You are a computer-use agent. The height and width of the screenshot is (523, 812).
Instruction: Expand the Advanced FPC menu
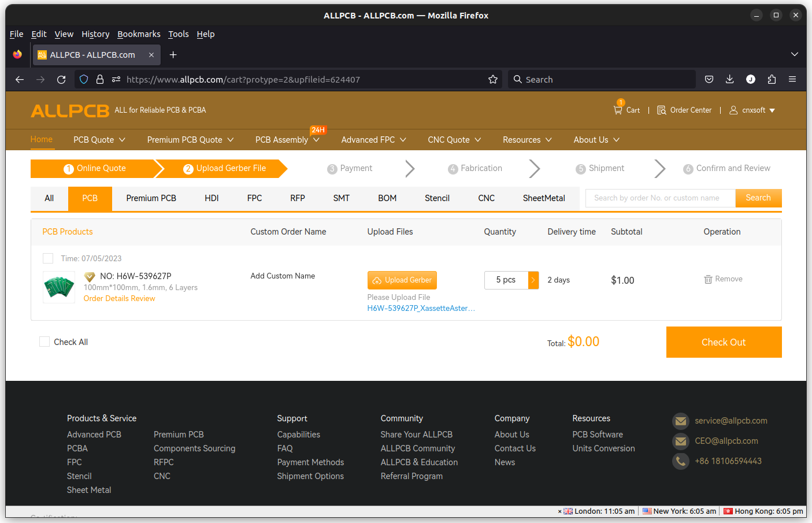tap(374, 140)
